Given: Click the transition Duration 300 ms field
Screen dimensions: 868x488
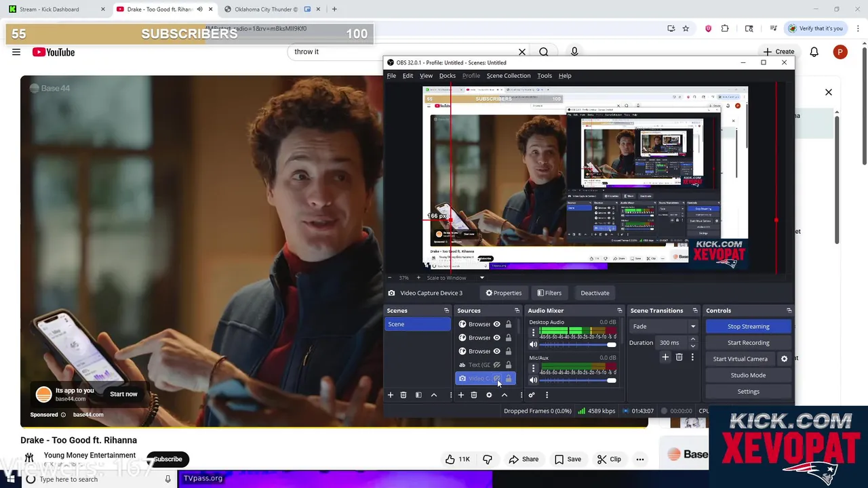Looking at the screenshot, I should 671,343.
